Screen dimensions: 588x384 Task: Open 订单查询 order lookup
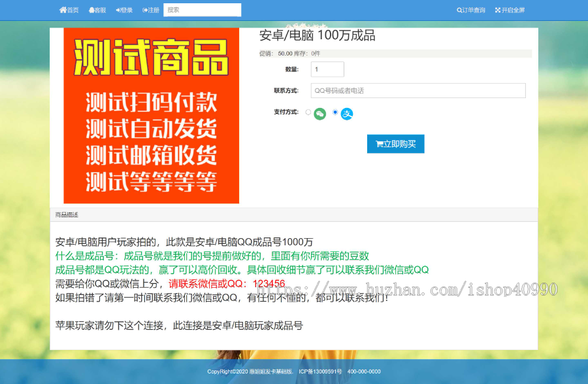click(x=471, y=10)
